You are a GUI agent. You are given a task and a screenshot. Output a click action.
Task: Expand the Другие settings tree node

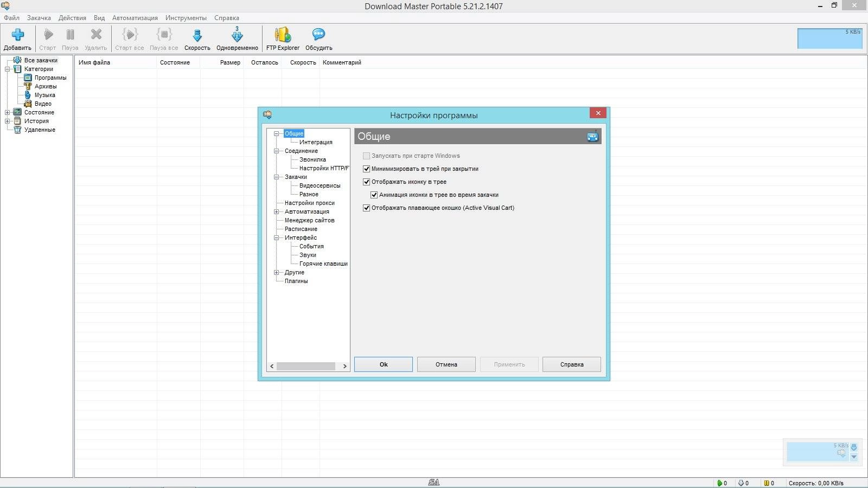click(276, 272)
